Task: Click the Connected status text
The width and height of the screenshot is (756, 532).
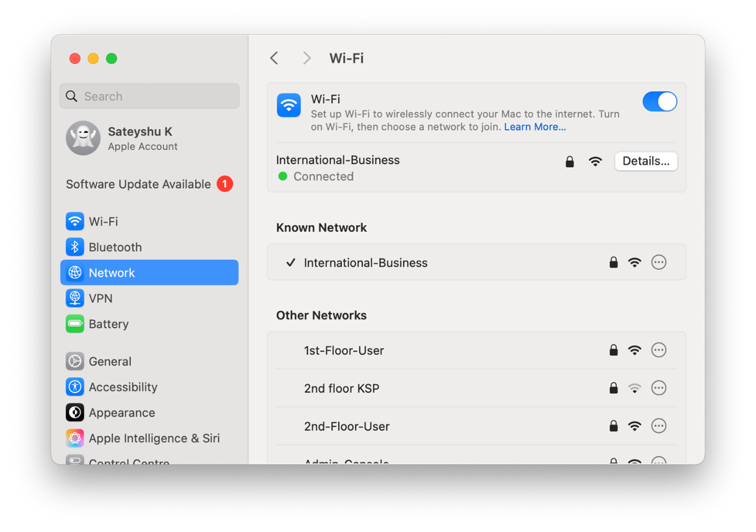Action: (324, 176)
